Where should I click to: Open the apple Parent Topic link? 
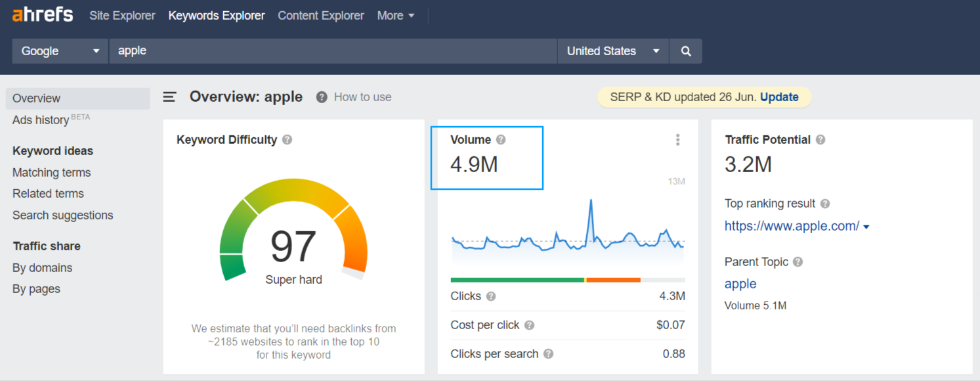tap(740, 284)
